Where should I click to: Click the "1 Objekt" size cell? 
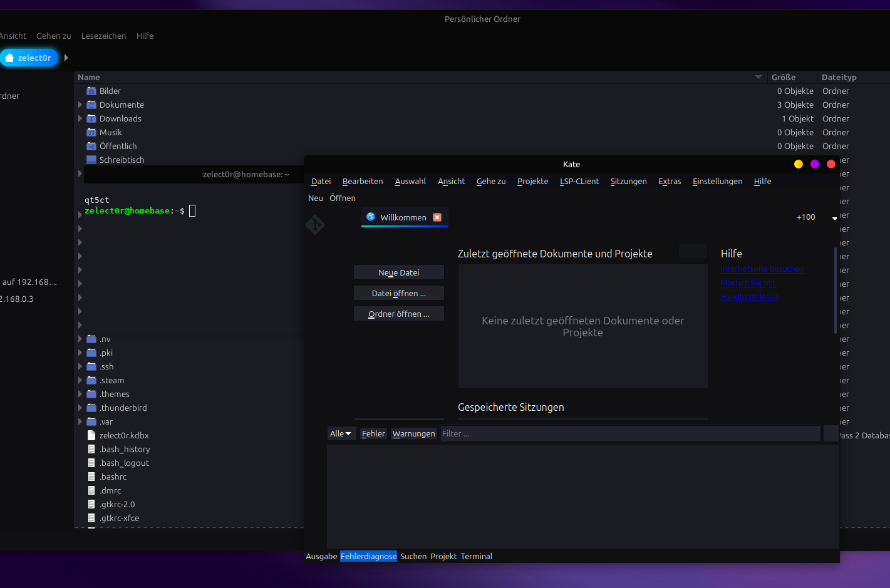tap(797, 118)
